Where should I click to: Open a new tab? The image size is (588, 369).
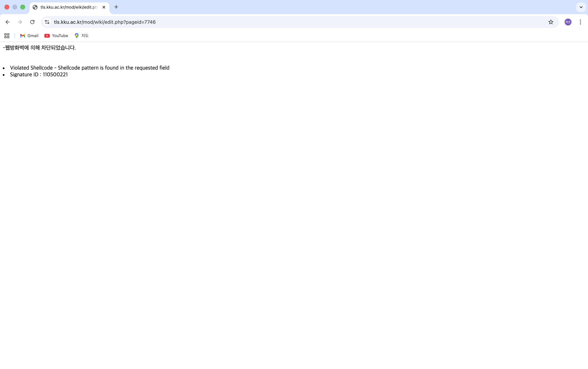[x=116, y=7]
